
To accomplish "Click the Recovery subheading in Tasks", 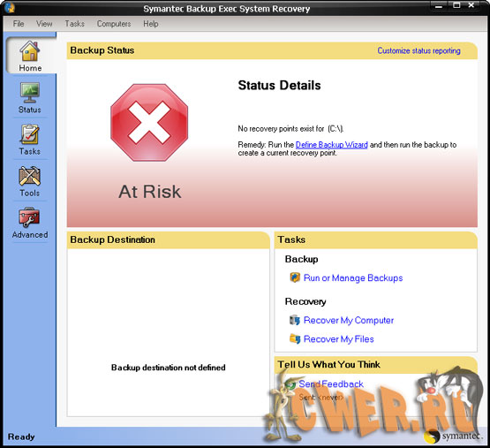I will [x=305, y=301].
